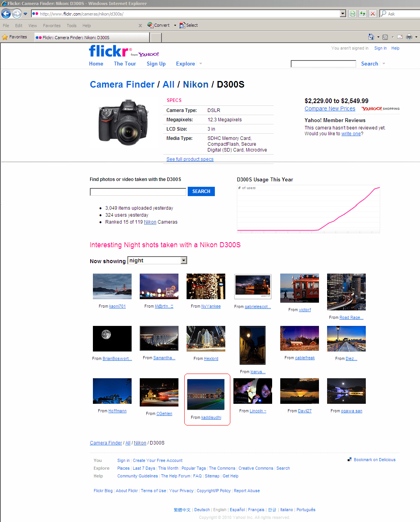
Task: Click the Ask search box magnifier icon
Action: pyautogui.click(x=384, y=14)
